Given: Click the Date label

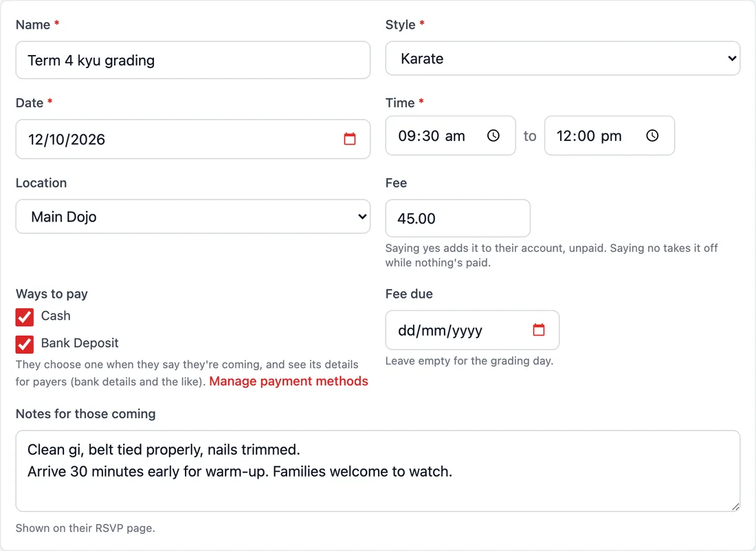Looking at the screenshot, I should 30,102.
